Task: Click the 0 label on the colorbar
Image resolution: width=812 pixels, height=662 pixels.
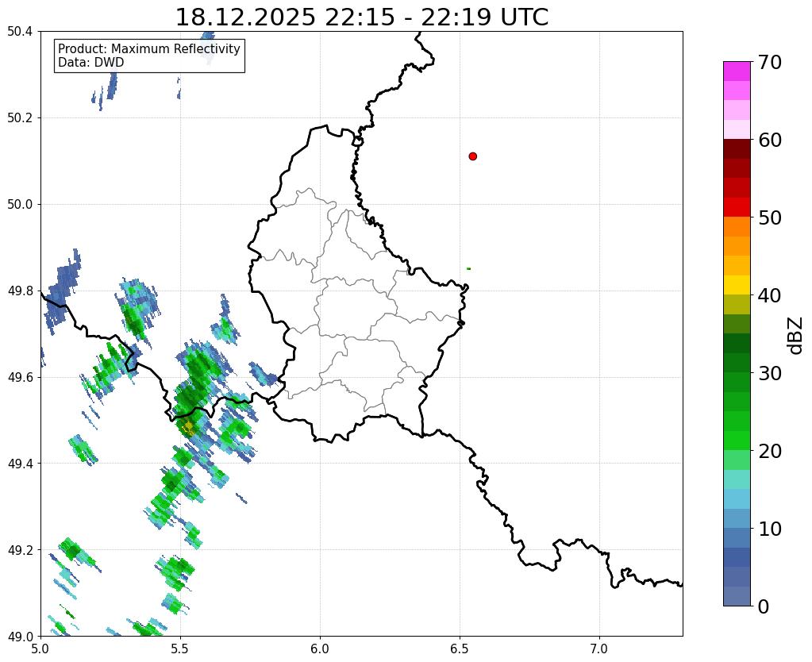Action: coord(764,606)
